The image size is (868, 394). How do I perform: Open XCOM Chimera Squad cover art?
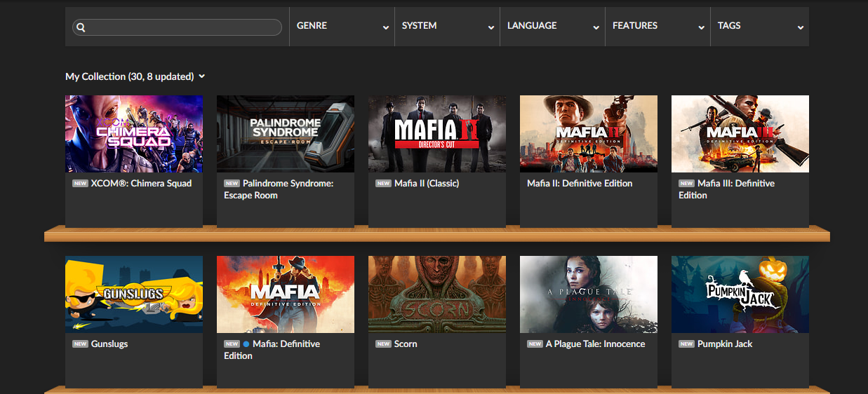point(134,134)
